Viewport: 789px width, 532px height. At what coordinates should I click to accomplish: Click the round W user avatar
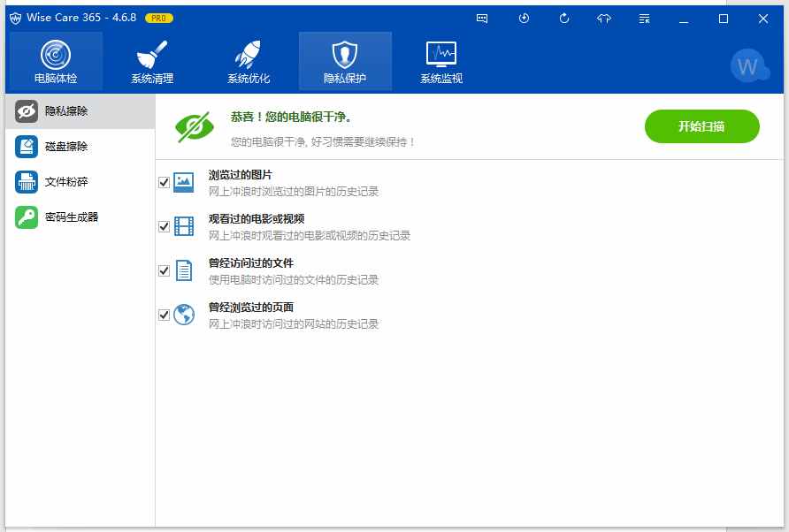click(749, 65)
